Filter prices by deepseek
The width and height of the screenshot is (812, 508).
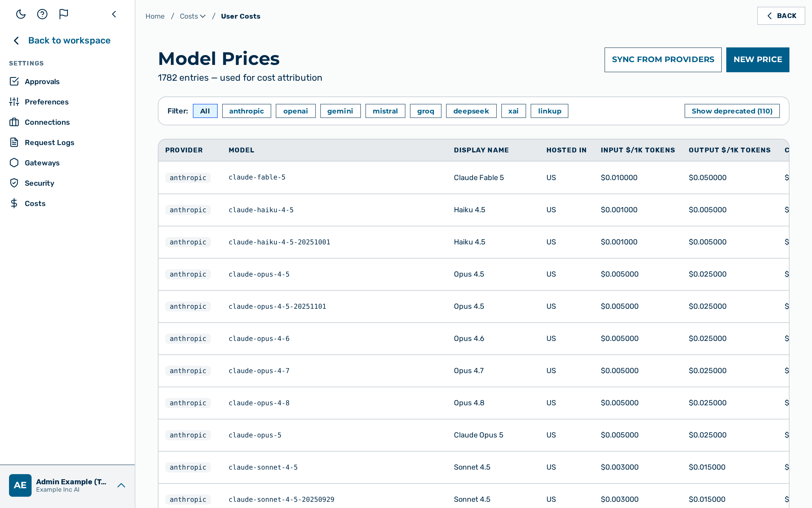471,111
